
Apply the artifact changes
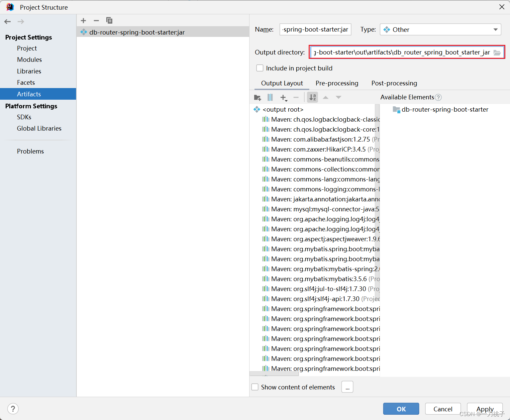(484, 409)
